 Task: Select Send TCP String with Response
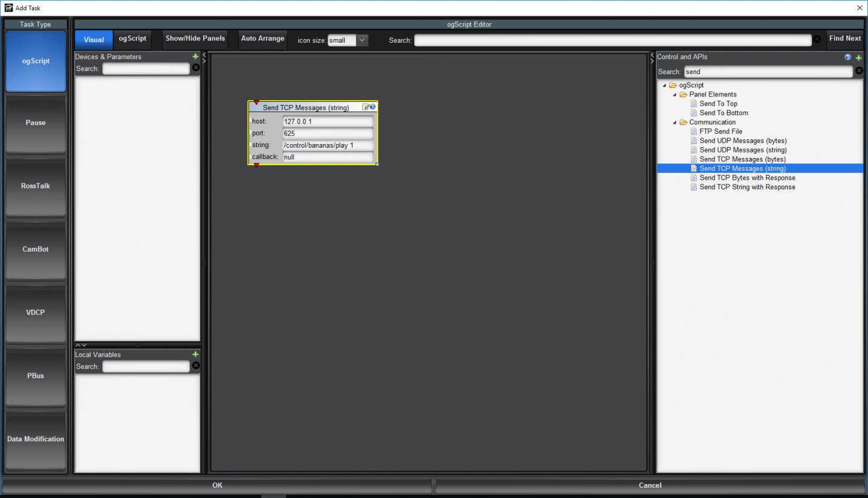747,187
